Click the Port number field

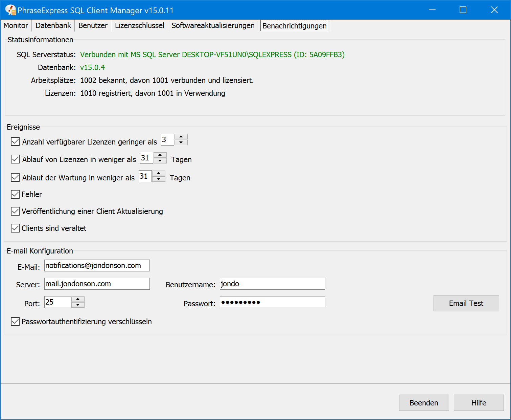[57, 302]
